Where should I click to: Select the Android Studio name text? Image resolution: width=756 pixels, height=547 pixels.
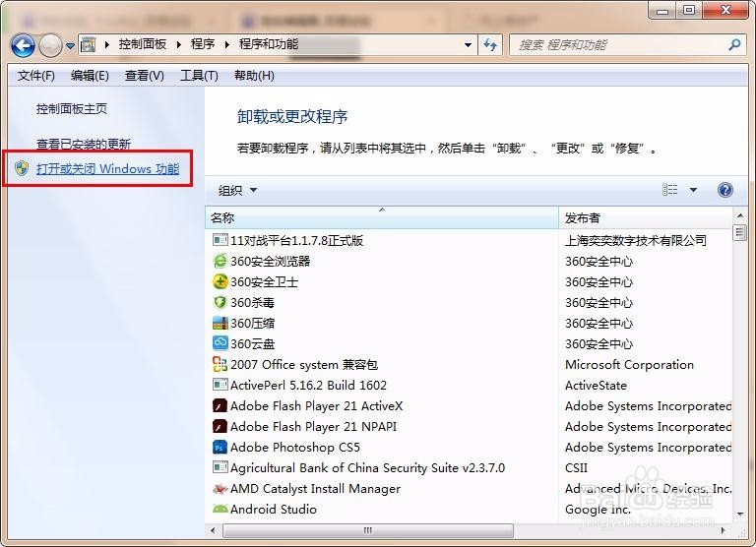pos(274,509)
